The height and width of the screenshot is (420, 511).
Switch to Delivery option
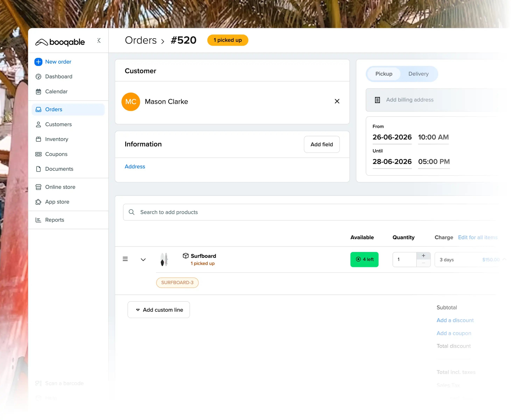click(418, 74)
